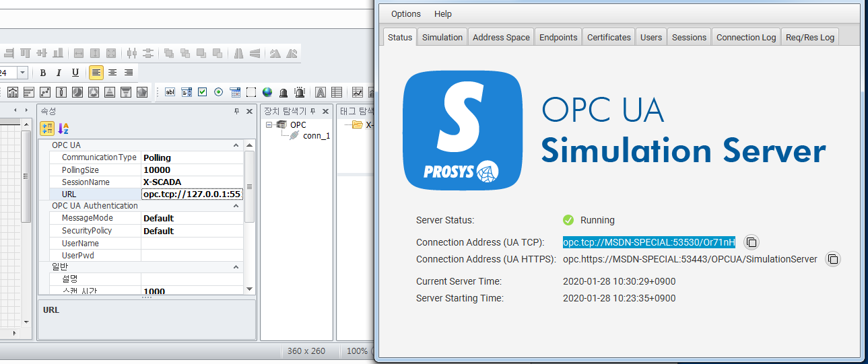Switch to the Req/Res Log tab
Screen dimensions: 868x364
pyautogui.click(x=810, y=37)
